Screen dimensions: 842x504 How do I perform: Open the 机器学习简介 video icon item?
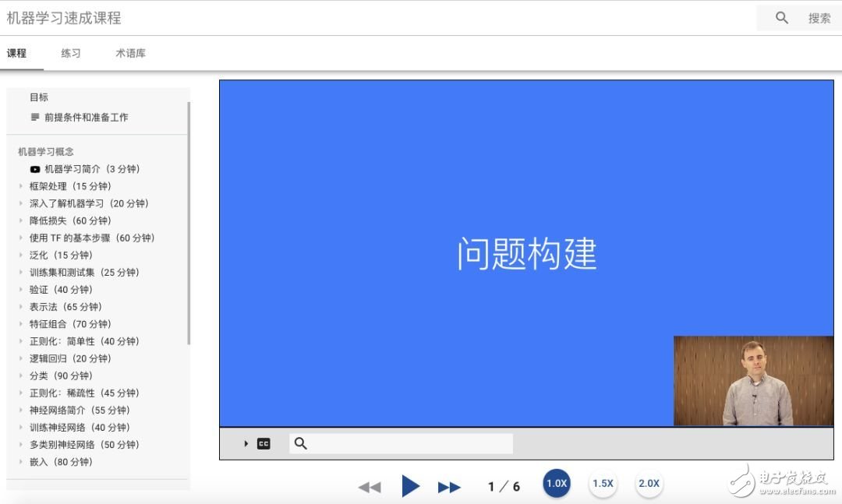point(35,169)
